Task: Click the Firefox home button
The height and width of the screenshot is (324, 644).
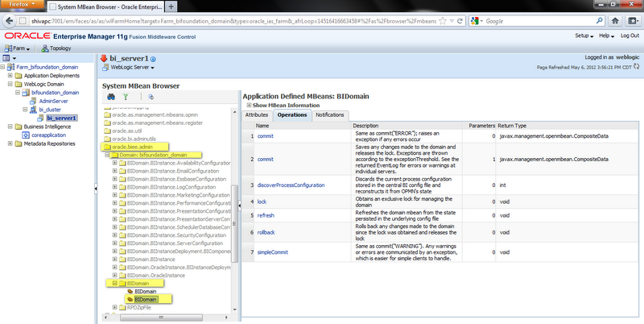Action: tap(614, 19)
